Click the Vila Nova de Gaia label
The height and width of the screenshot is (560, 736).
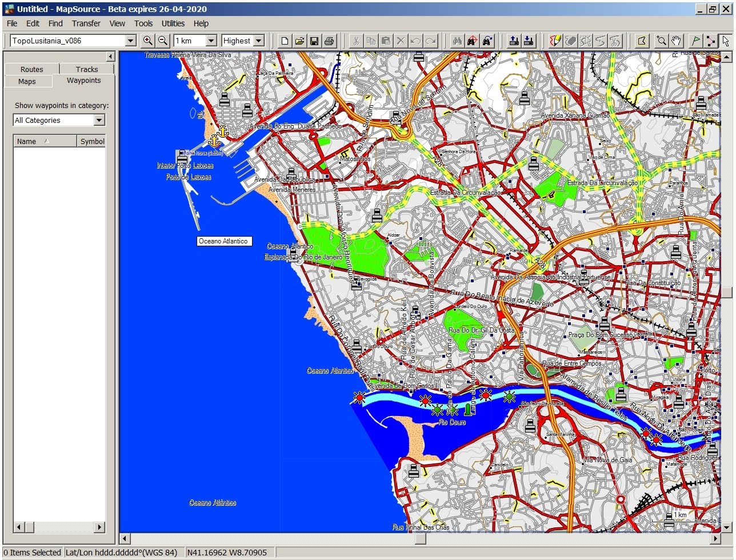(607, 460)
